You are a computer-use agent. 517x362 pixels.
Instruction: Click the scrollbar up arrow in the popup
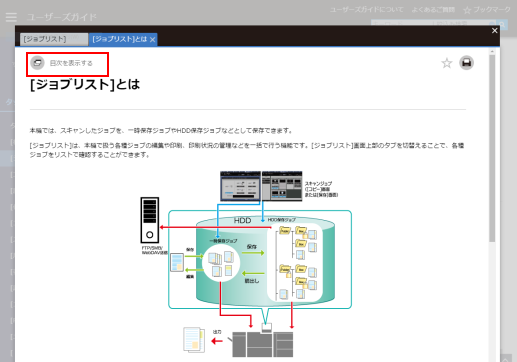(492, 52)
